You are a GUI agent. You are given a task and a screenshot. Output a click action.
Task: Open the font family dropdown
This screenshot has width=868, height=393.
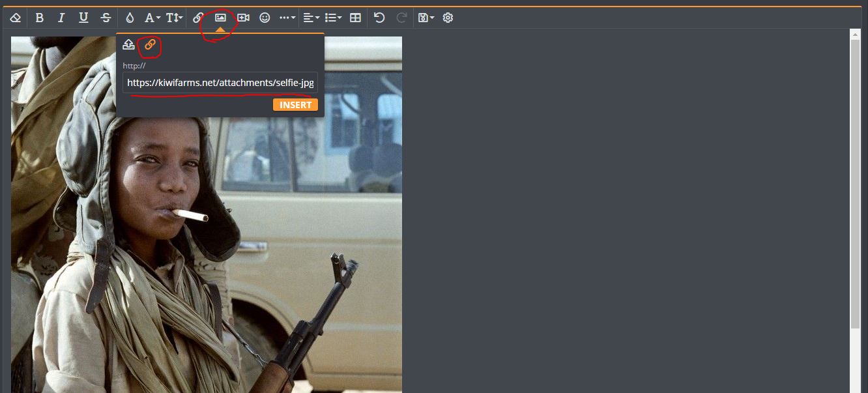tap(152, 18)
